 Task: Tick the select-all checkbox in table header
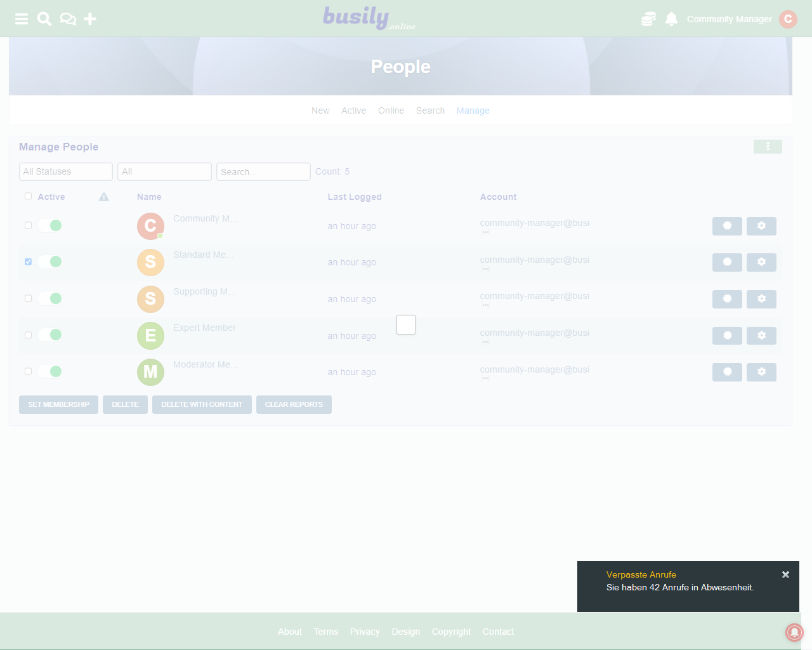(28, 196)
